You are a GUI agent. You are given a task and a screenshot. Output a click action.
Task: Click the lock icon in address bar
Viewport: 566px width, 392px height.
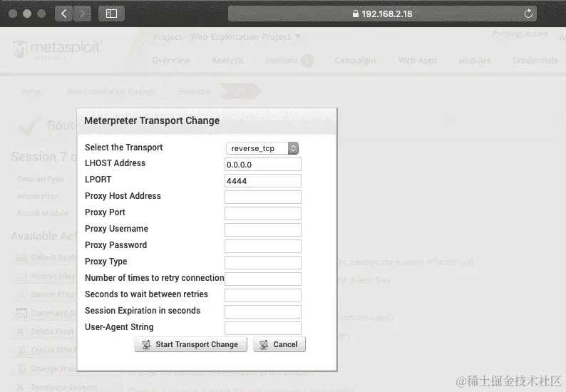[356, 14]
